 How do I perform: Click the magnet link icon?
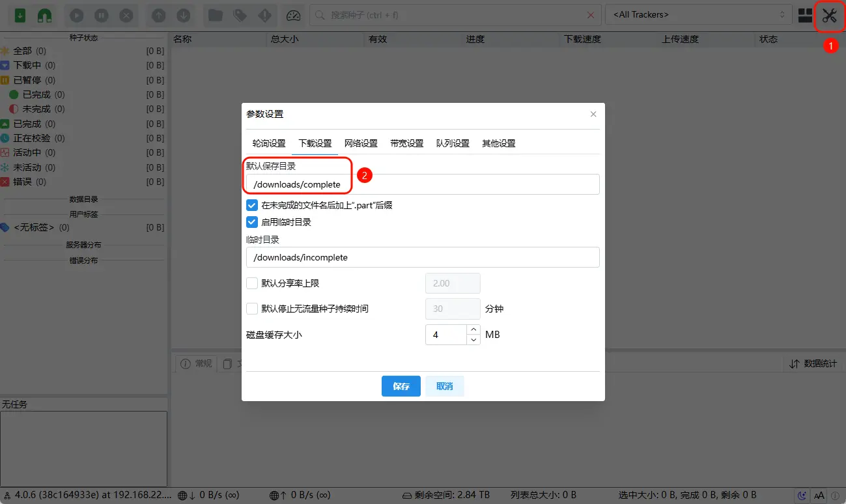point(44,15)
